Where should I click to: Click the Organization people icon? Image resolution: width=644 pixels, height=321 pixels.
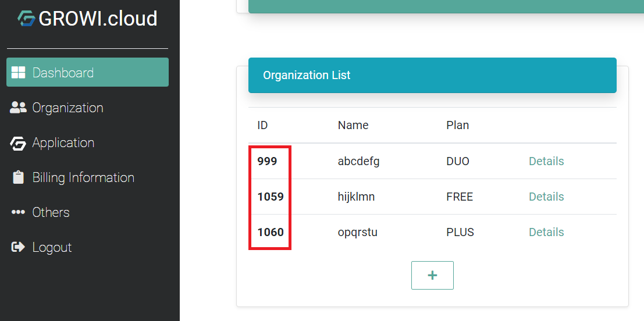click(18, 108)
